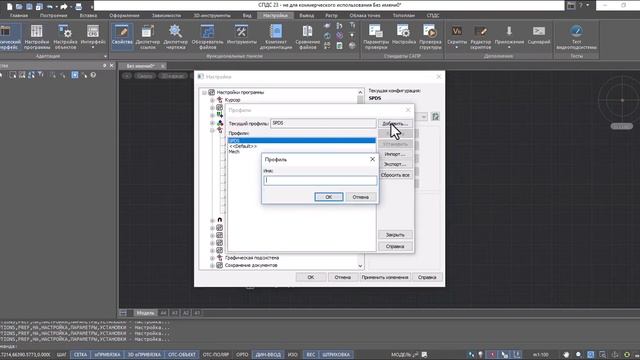Click the Сравнение файлов icon
640x360 pixels.
307,37
